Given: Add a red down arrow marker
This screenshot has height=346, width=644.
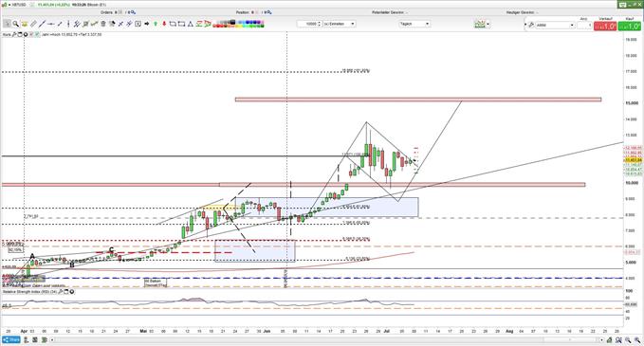Looking at the screenshot, I should [164, 24].
